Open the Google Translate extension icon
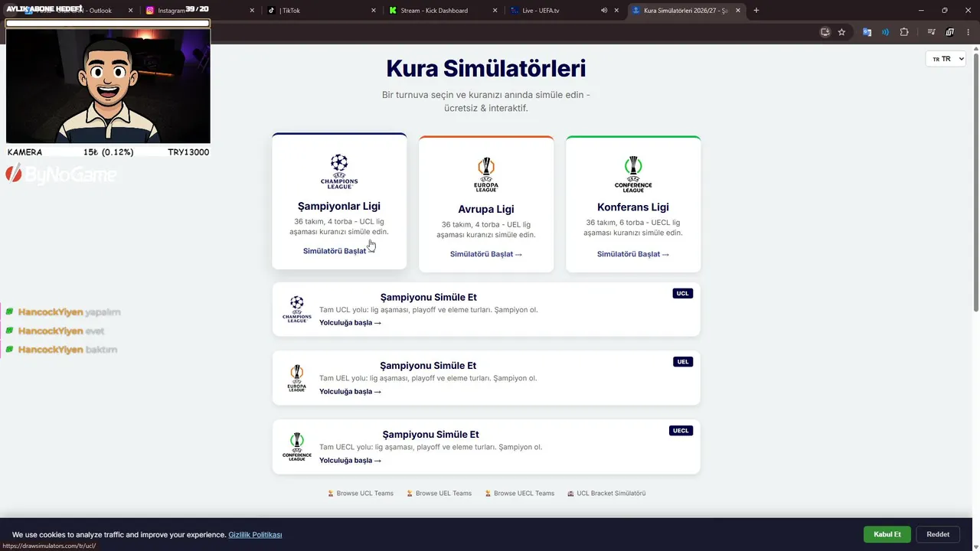980x551 pixels. click(867, 32)
